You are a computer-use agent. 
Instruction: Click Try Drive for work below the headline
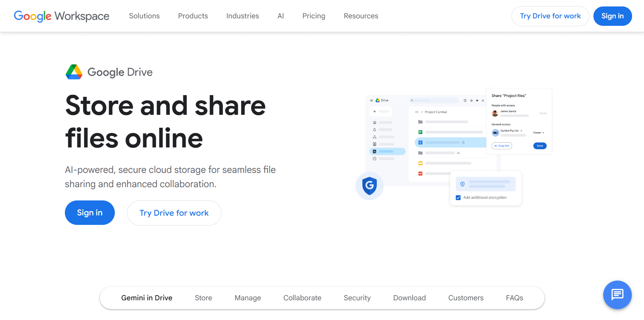pos(174,213)
